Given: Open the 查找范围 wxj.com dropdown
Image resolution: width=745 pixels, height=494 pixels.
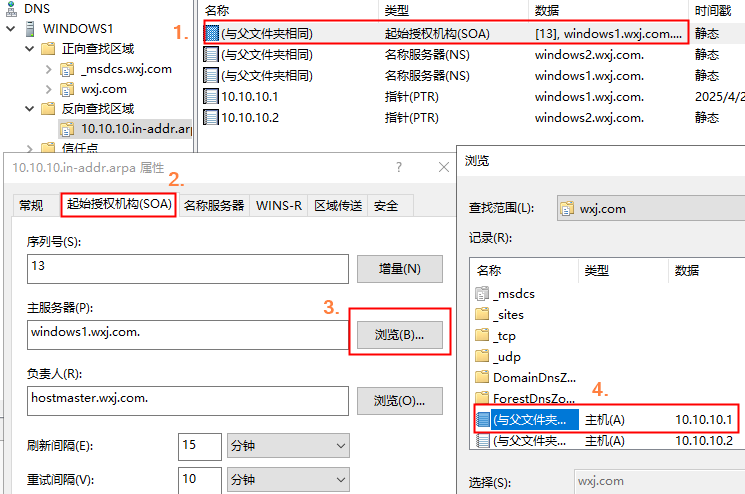Looking at the screenshot, I should pyautogui.click(x=651, y=209).
